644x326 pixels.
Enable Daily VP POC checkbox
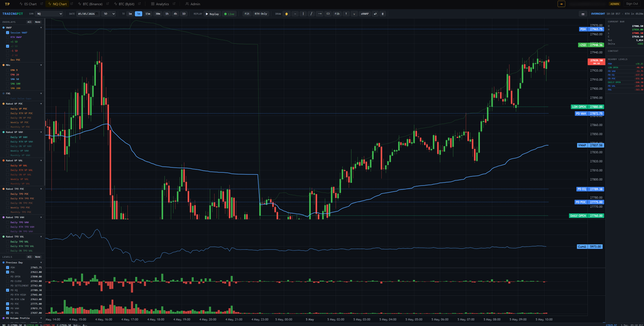click(x=8, y=108)
